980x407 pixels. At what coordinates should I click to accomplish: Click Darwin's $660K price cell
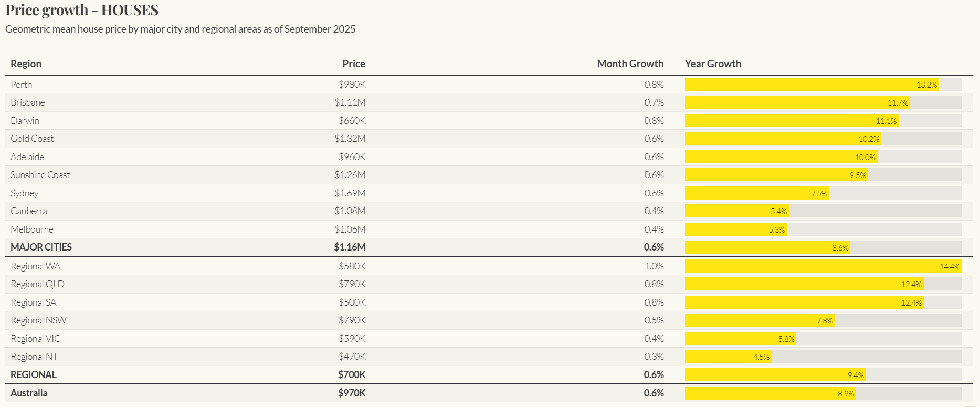pyautogui.click(x=352, y=121)
